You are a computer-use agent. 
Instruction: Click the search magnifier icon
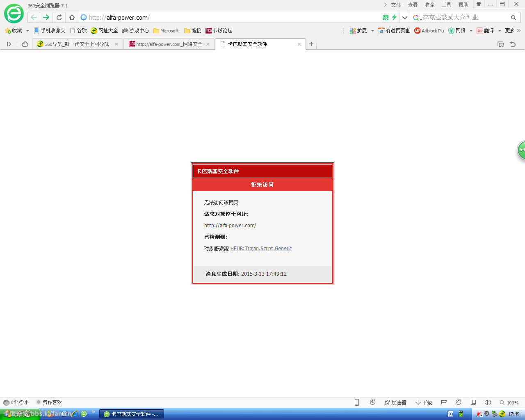tap(513, 18)
